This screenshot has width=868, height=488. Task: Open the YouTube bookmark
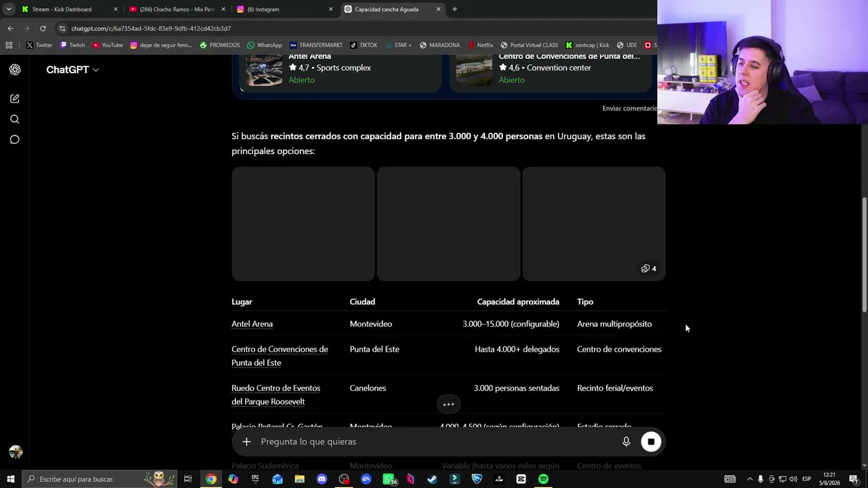108,45
